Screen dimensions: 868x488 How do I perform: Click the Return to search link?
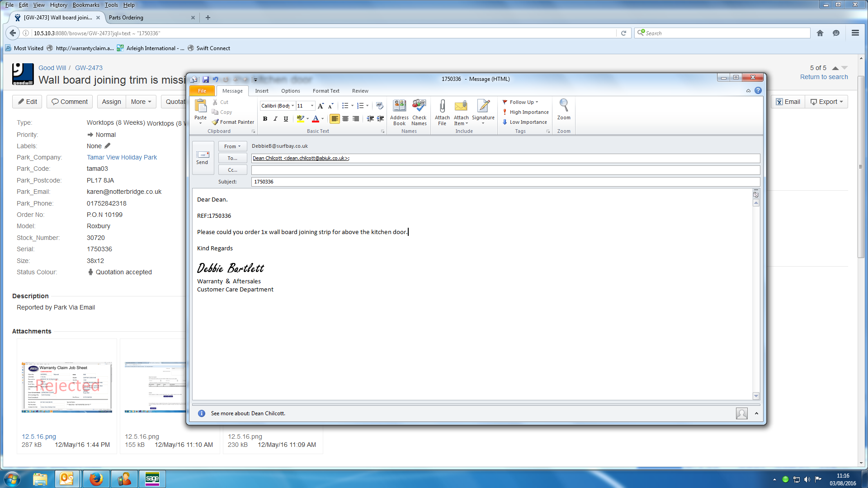point(824,77)
